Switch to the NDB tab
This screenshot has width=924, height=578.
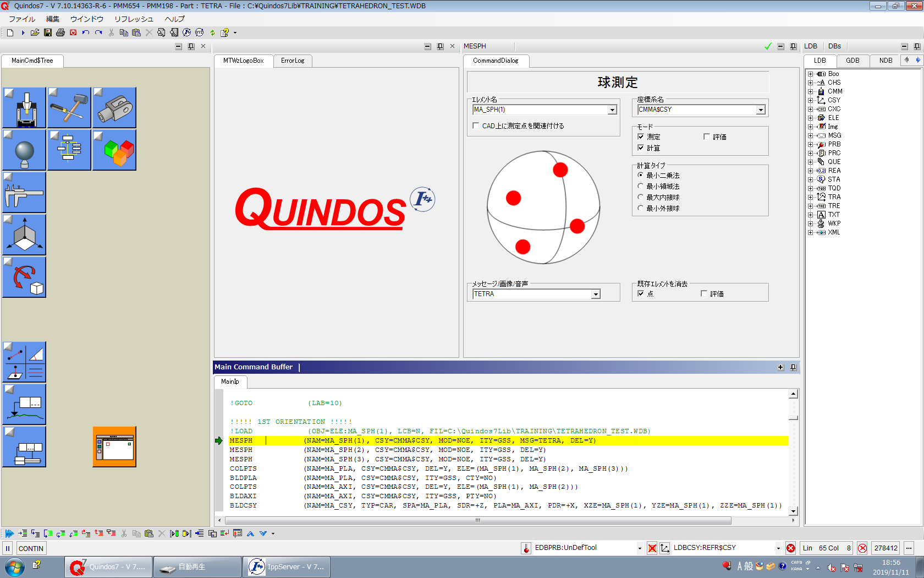[x=886, y=61]
